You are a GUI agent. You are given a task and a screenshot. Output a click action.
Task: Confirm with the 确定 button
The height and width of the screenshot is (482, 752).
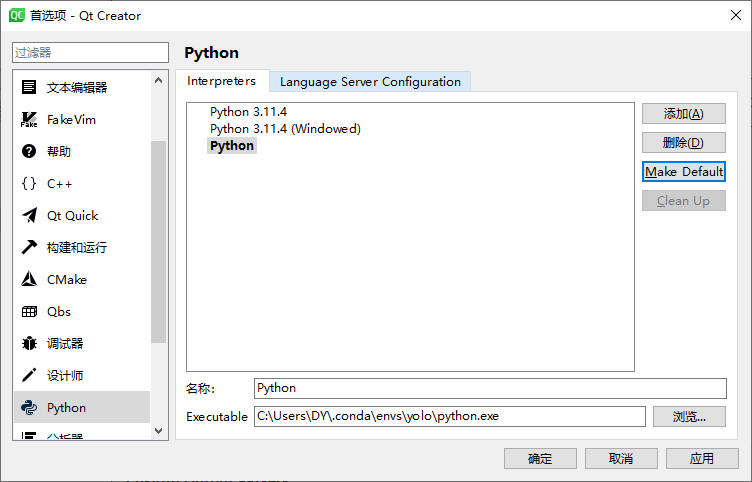point(540,459)
